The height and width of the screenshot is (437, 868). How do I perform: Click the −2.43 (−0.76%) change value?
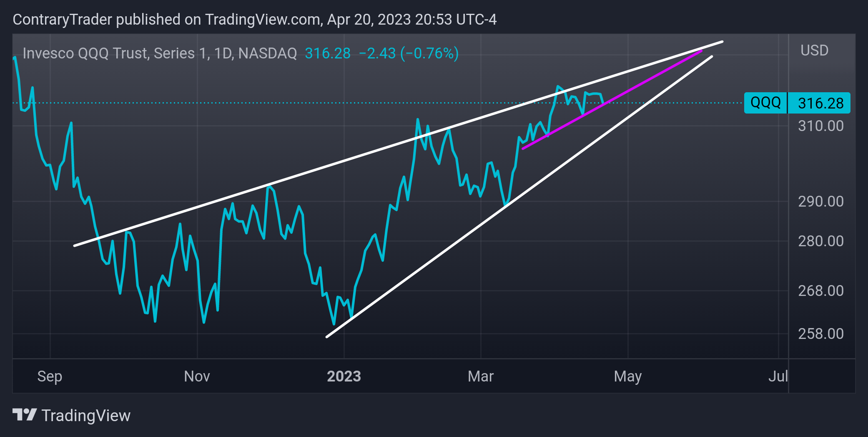pos(409,53)
